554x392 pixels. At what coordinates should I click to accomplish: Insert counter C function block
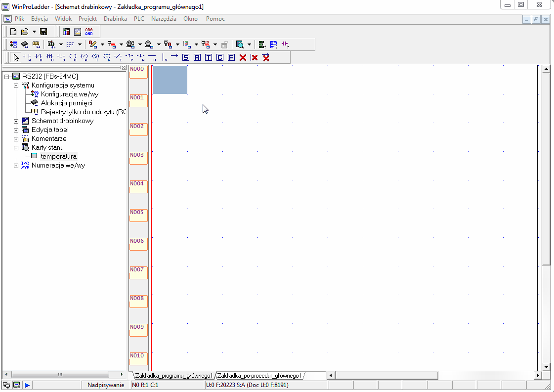(220, 58)
